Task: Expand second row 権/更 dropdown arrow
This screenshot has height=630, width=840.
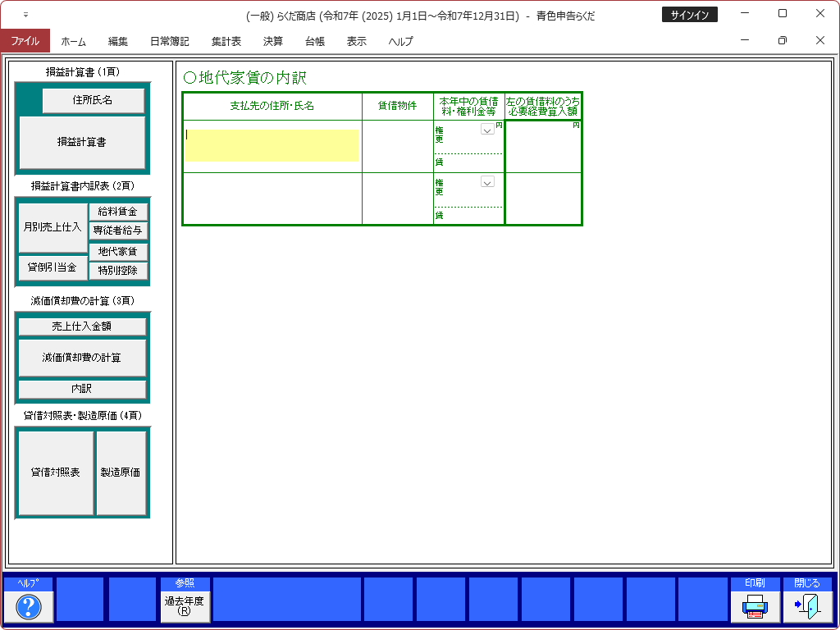Action: click(x=487, y=182)
